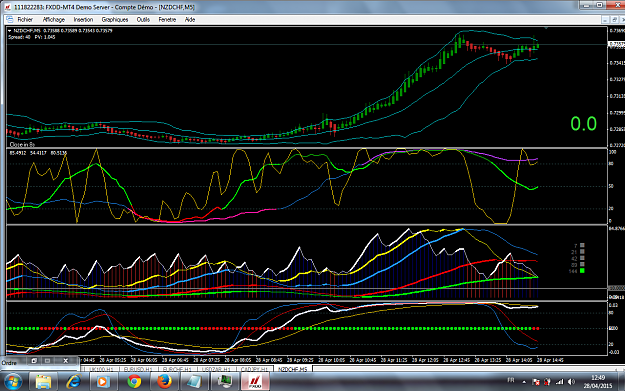Click the Spread: 40 label on chart
The height and width of the screenshot is (391, 625).
19,37
